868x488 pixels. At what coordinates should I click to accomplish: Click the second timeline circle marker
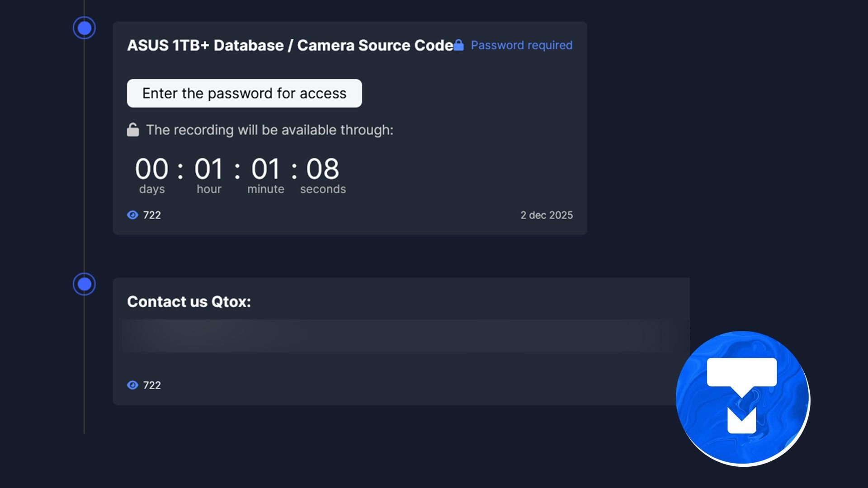[84, 284]
